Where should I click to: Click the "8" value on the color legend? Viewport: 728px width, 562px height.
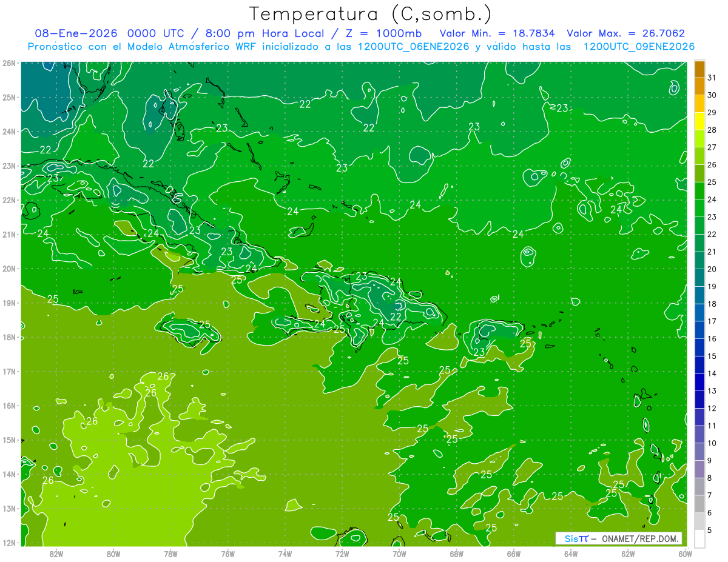(x=710, y=478)
